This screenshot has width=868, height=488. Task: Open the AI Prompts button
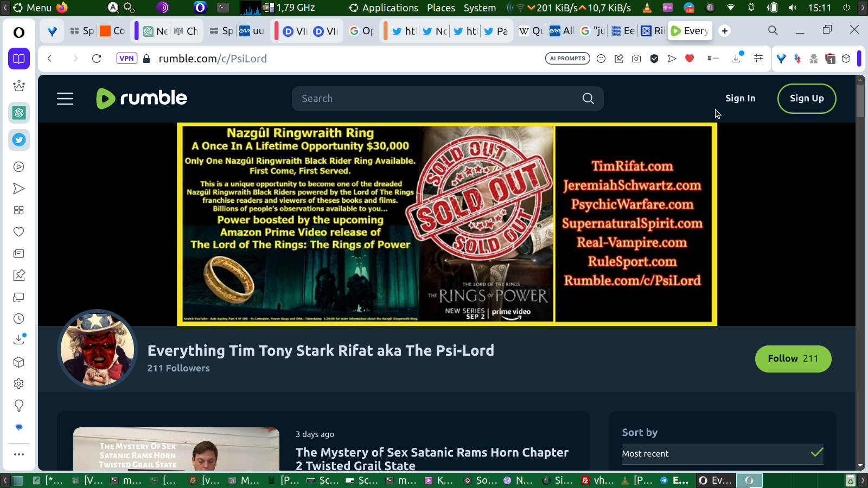tap(567, 59)
